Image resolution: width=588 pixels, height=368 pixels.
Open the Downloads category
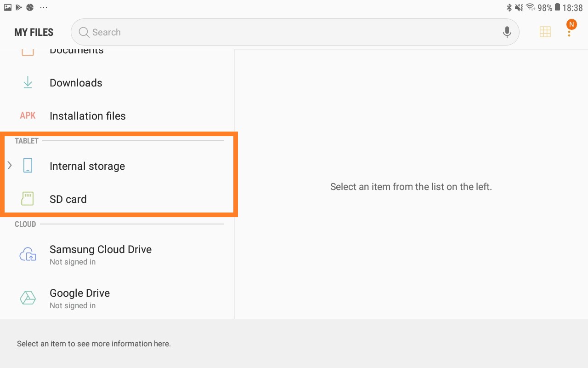coord(76,83)
